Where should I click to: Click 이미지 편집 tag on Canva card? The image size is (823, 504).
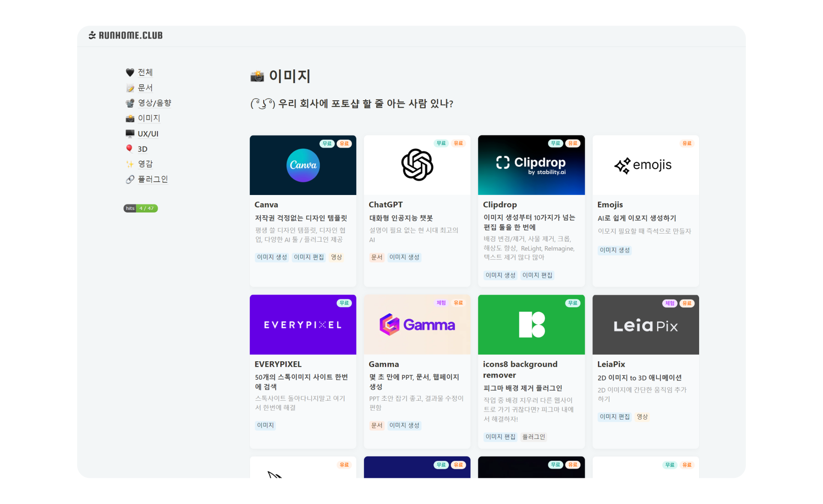coord(309,257)
